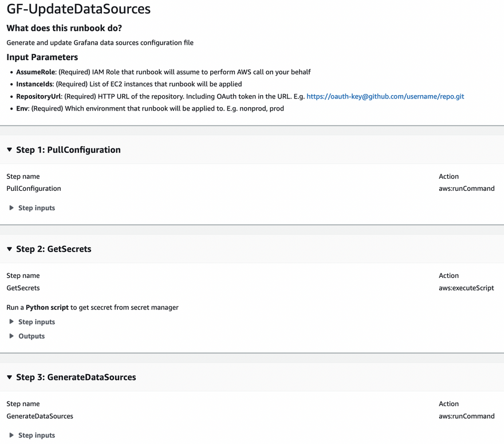Expand Outputs under the GetSecrets step
The image size is (504, 444).
pyautogui.click(x=31, y=336)
